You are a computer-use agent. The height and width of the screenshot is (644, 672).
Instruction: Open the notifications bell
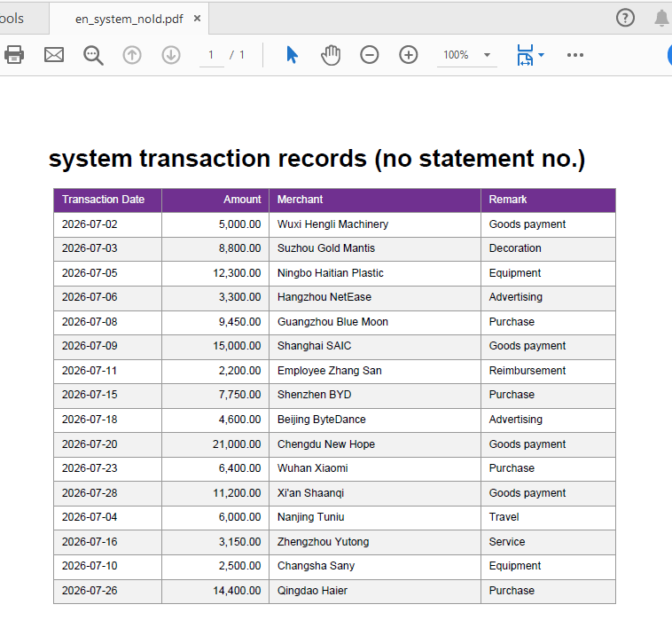[x=661, y=18]
